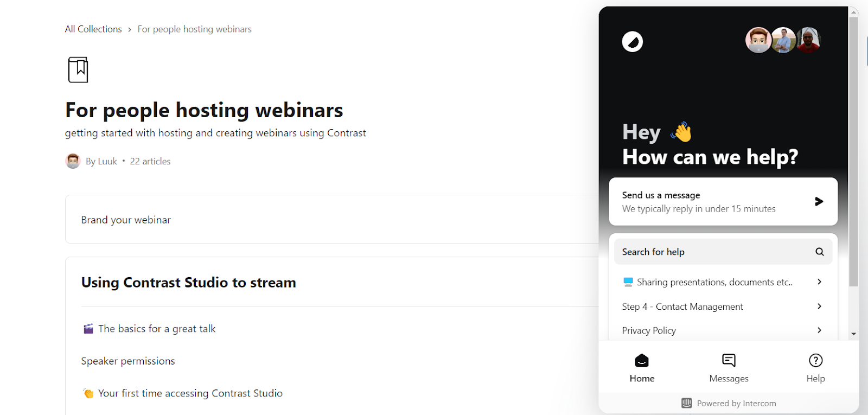The image size is (868, 415).
Task: Click the scrollbar down arrow
Action: click(853, 334)
